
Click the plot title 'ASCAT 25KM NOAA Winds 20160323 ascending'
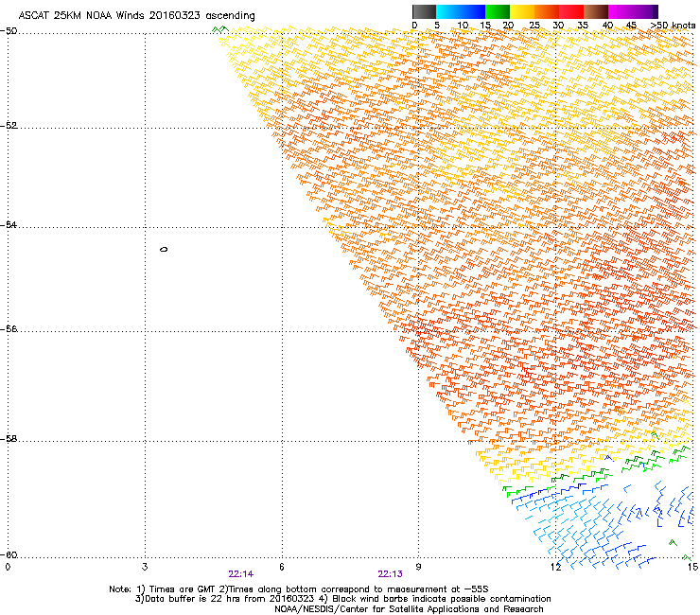(136, 16)
